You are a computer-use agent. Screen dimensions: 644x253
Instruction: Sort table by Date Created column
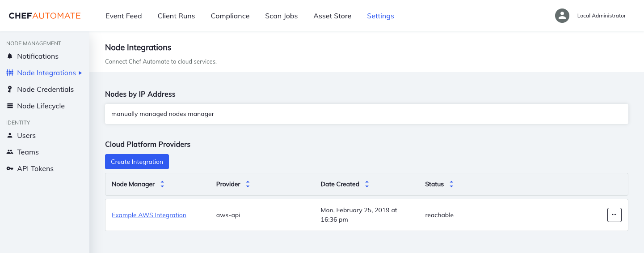point(366,184)
